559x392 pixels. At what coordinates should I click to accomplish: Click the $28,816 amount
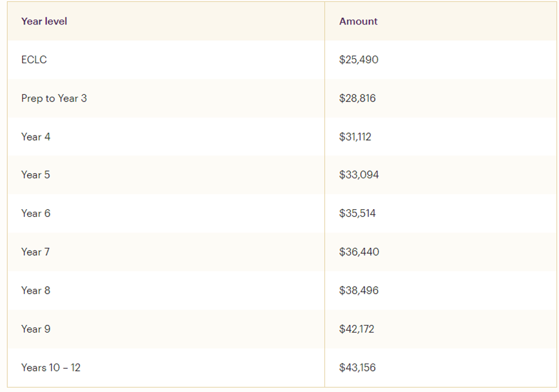click(357, 98)
